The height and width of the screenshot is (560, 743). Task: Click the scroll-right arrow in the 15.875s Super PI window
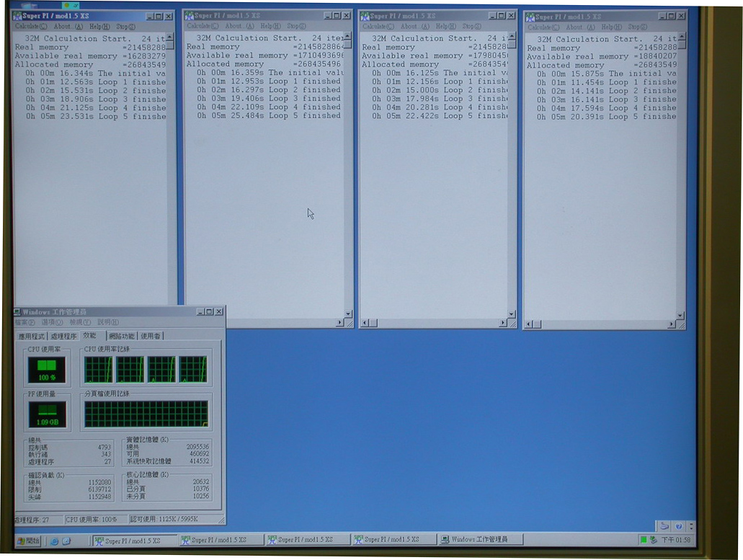[672, 324]
